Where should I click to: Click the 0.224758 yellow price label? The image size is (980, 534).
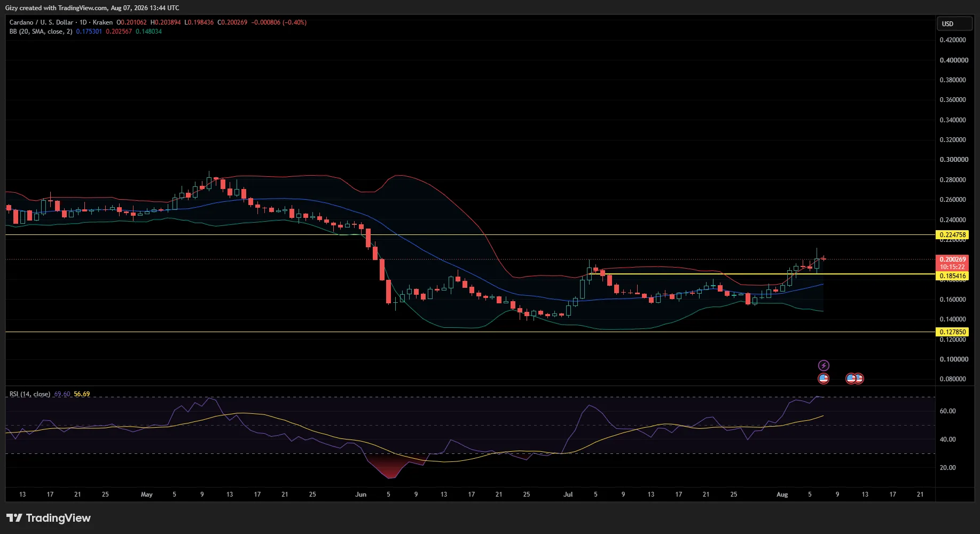click(x=953, y=235)
